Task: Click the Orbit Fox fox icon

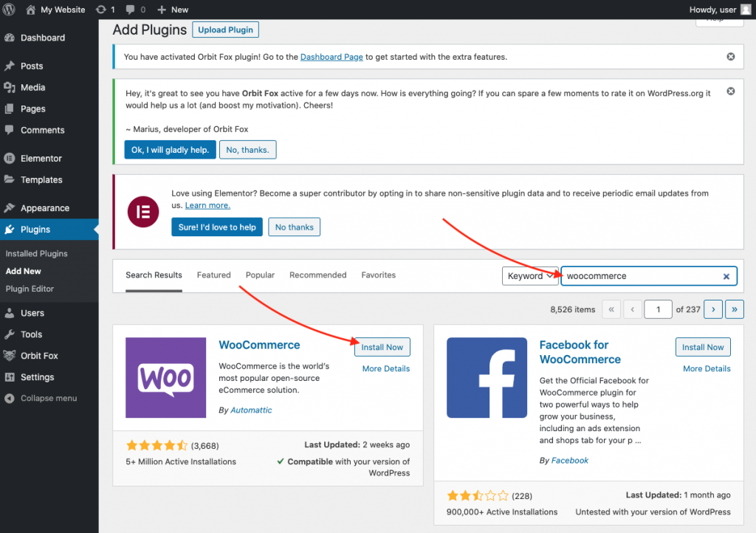Action: click(x=10, y=356)
